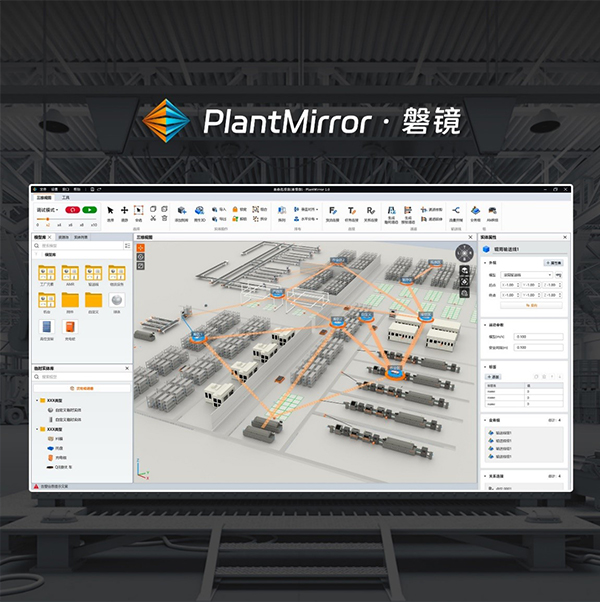Click the red stop/reset button
Viewport: 600px width, 602px height.
tap(72, 210)
